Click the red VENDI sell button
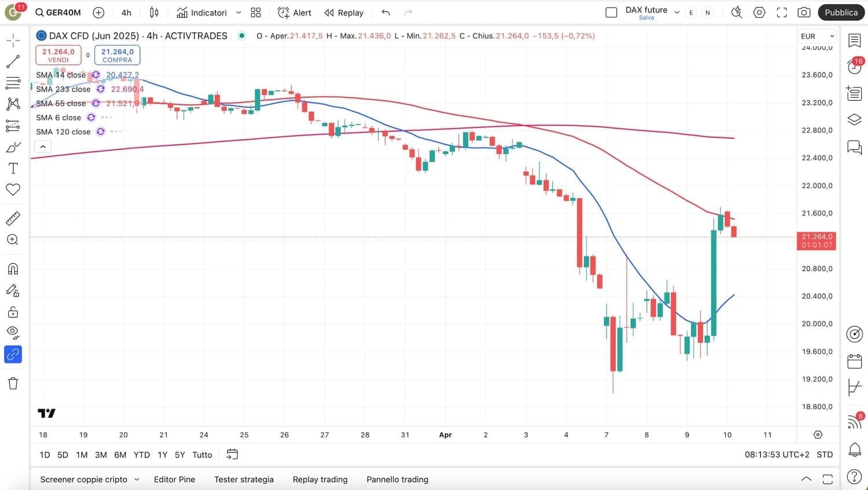The image size is (868, 490). [x=58, y=55]
